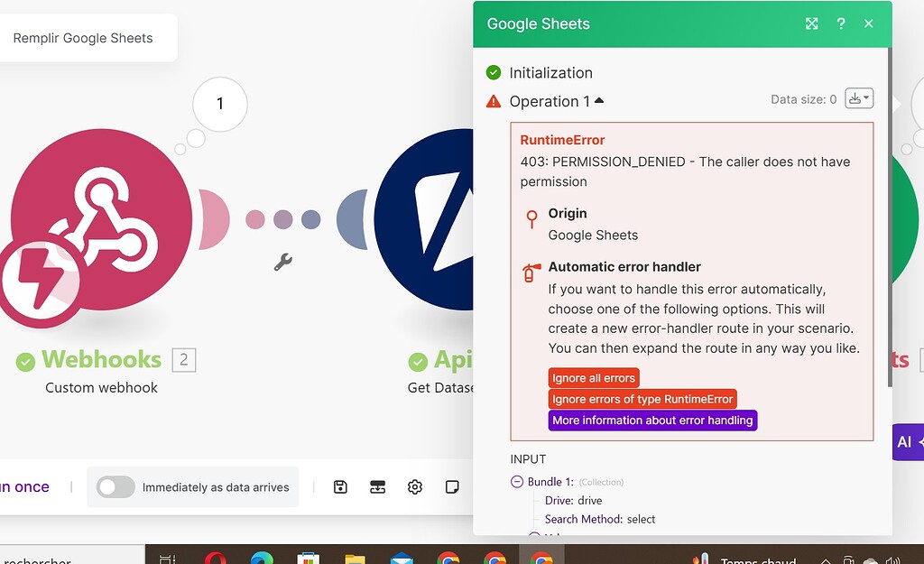This screenshot has height=564, width=924.
Task: Click the green checkmark beside Initialization
Action: 494,72
